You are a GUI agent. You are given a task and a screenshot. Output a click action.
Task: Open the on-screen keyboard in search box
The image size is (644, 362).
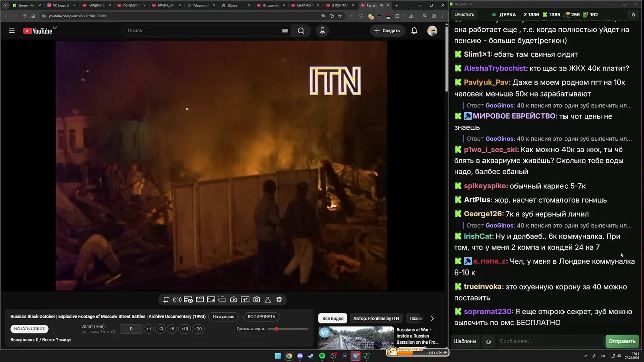[285, 31]
